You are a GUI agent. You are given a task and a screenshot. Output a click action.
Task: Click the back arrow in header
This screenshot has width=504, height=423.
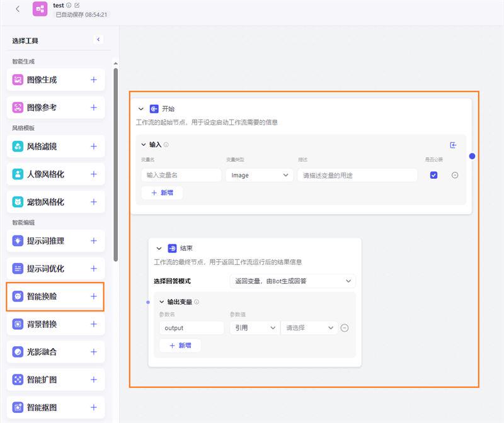(18, 9)
